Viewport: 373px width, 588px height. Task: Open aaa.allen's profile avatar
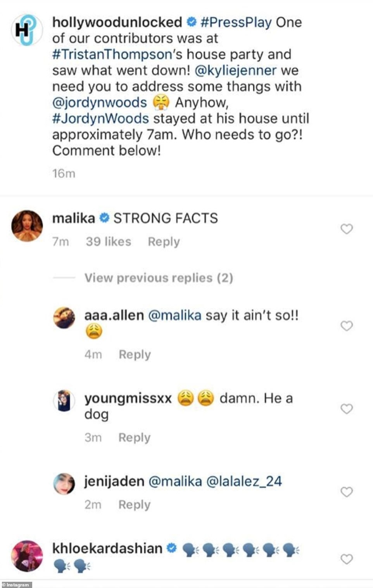pos(64,318)
